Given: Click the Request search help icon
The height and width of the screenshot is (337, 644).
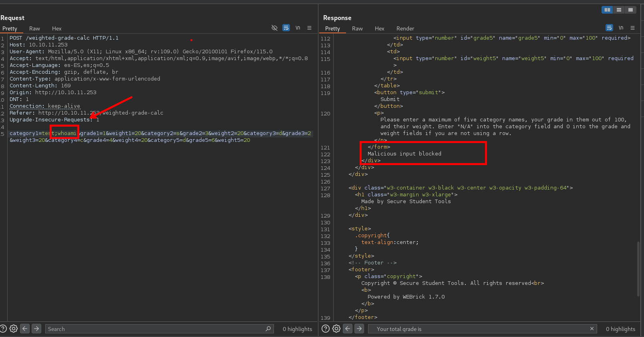Looking at the screenshot, I should point(3,329).
